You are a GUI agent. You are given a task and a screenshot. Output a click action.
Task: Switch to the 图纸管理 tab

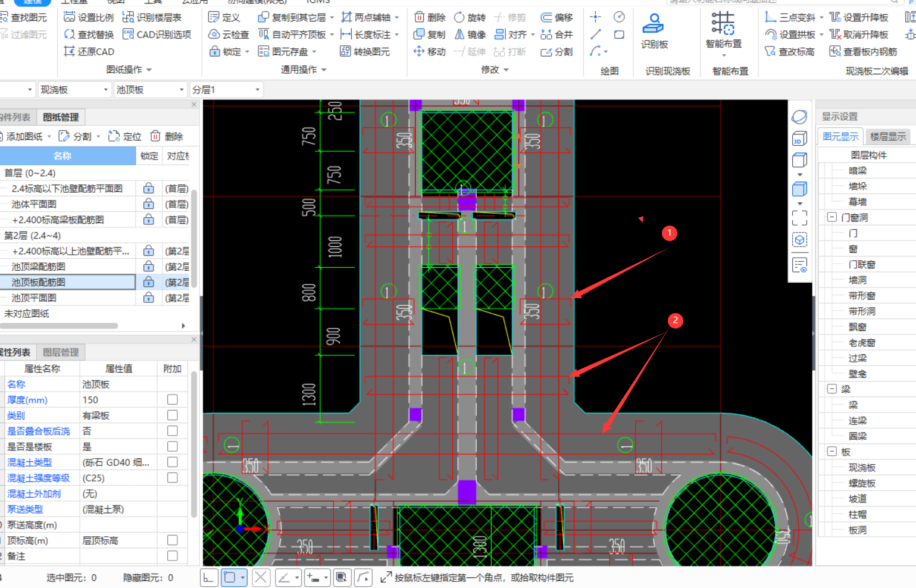click(61, 117)
